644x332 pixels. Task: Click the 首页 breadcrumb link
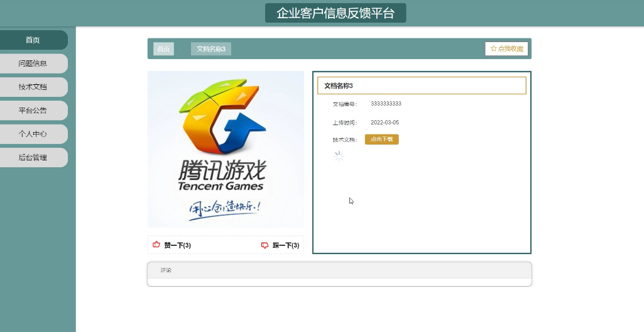click(x=163, y=49)
